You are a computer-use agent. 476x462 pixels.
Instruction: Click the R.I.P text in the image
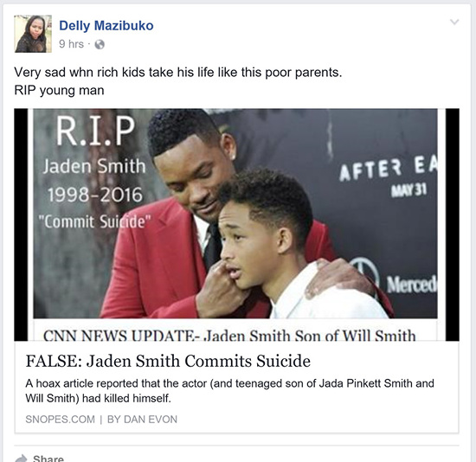[x=95, y=132]
